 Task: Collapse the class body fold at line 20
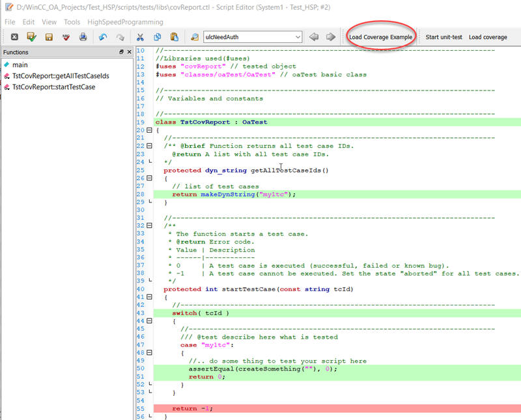tap(149, 130)
